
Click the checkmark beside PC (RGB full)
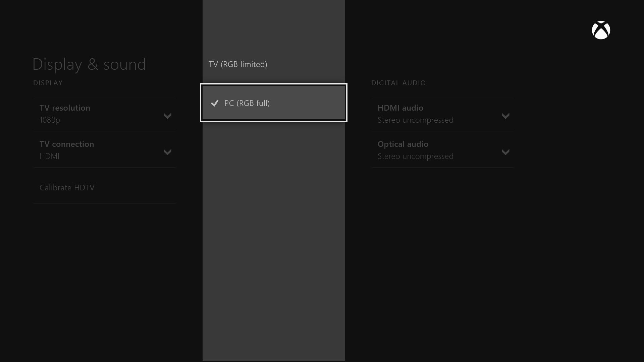point(215,103)
